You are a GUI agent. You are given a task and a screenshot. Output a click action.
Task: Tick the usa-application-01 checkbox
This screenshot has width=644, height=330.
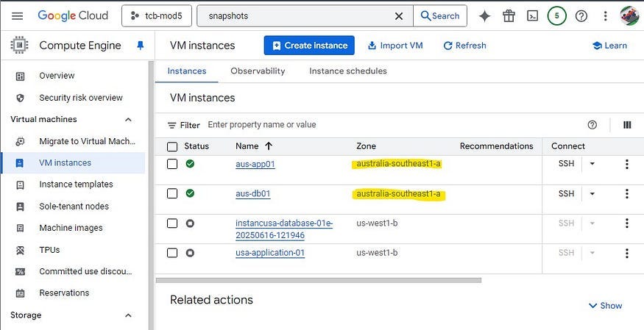[x=172, y=253]
